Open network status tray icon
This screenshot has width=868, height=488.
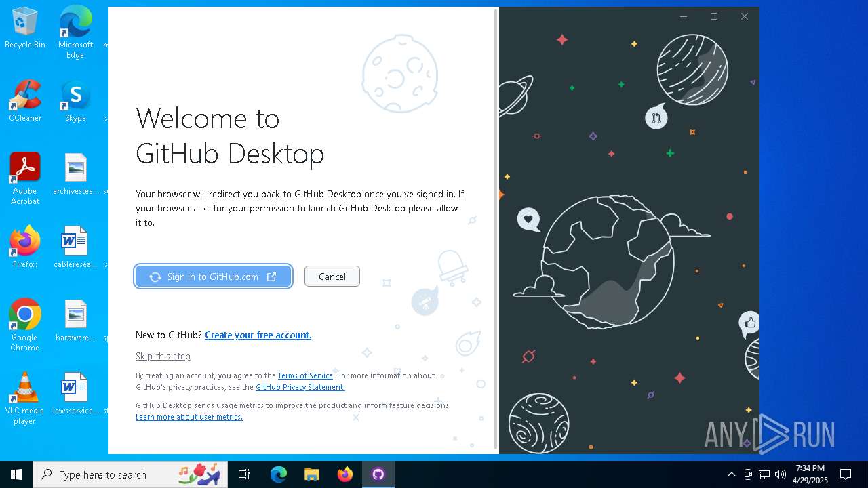coord(764,474)
